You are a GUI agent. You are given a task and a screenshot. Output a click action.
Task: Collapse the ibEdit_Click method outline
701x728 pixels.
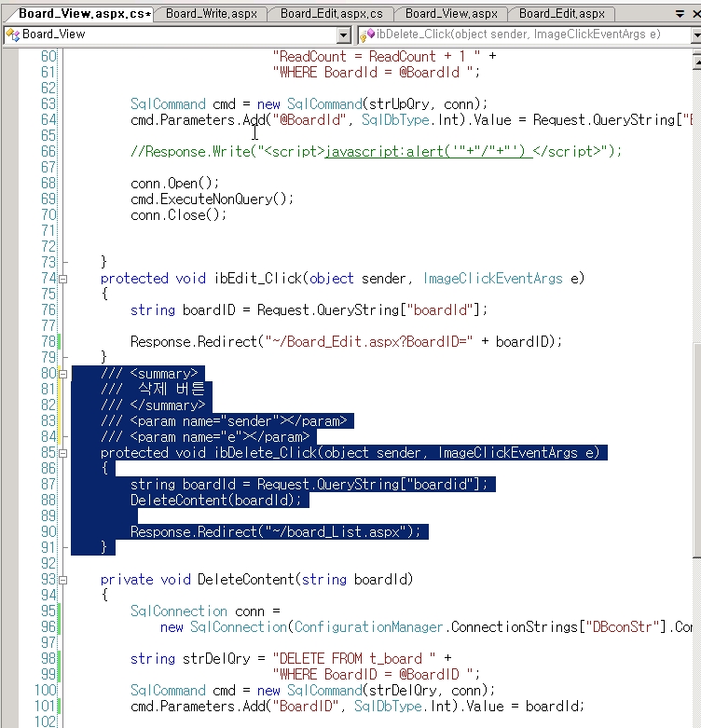coord(63,279)
